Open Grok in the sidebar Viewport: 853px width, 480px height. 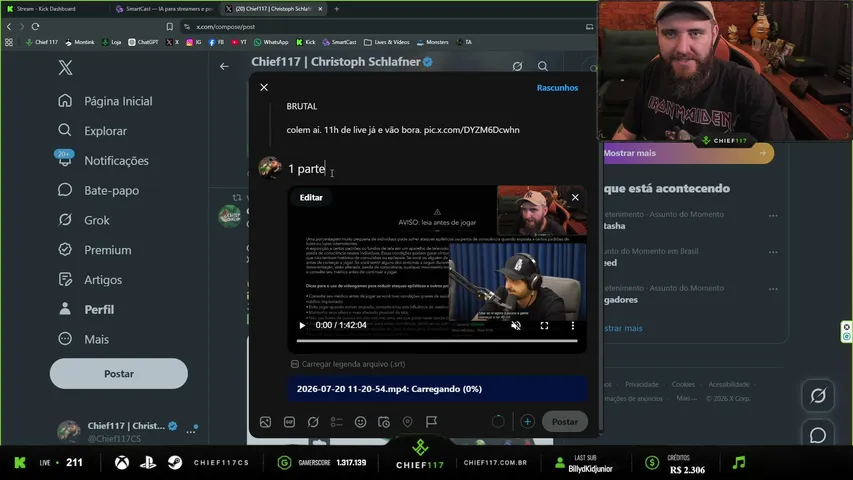pos(84,220)
